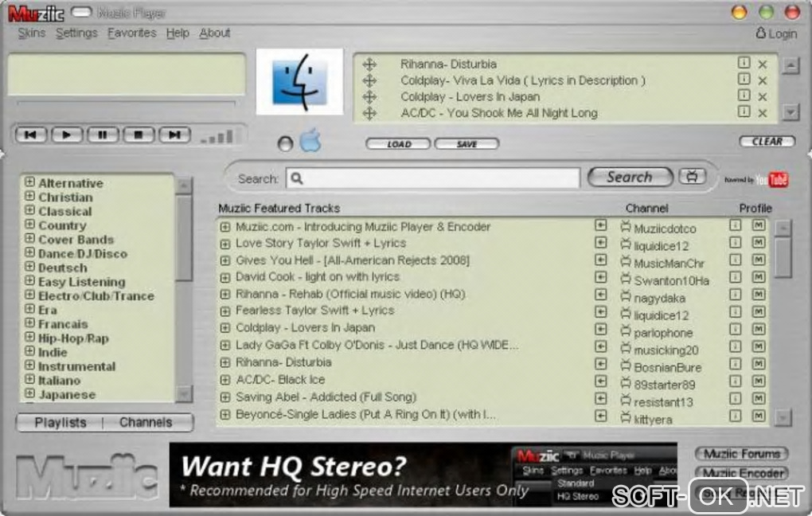Click the SAVE playlist button

[467, 144]
